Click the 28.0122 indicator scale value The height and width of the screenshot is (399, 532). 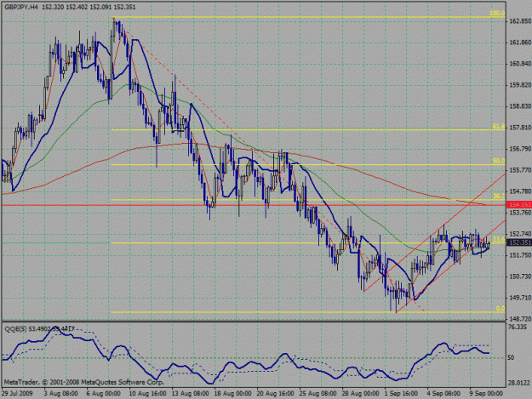pyautogui.click(x=518, y=383)
